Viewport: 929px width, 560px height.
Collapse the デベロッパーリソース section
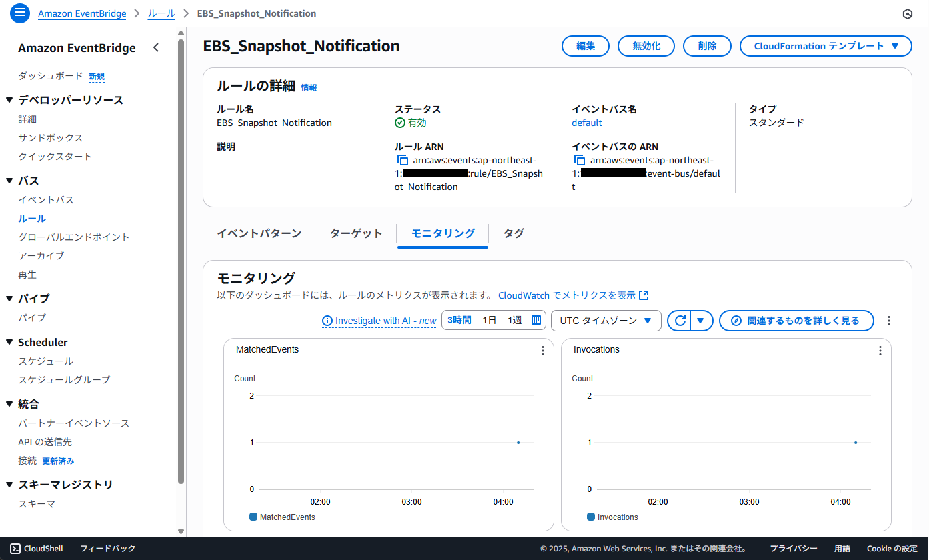9,100
